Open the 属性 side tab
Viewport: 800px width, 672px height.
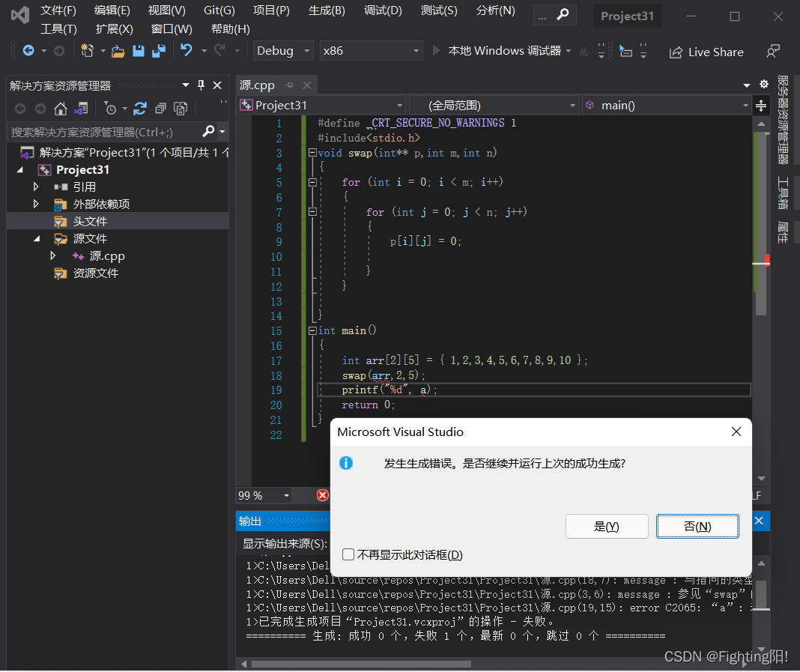click(783, 232)
